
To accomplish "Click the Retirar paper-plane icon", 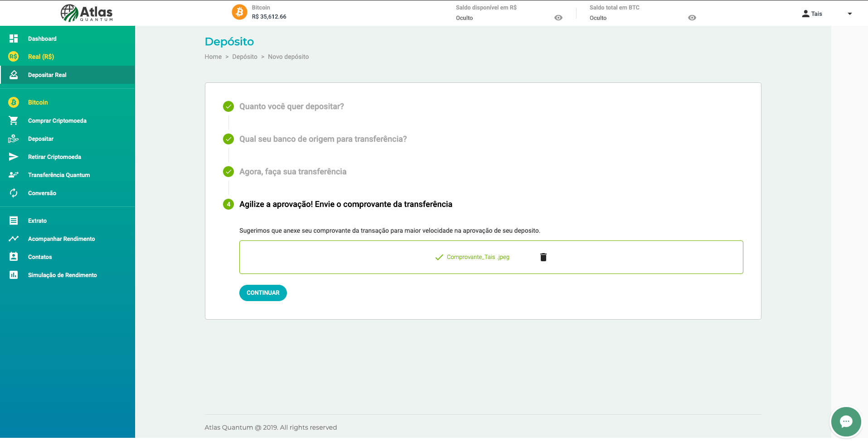I will [x=14, y=157].
